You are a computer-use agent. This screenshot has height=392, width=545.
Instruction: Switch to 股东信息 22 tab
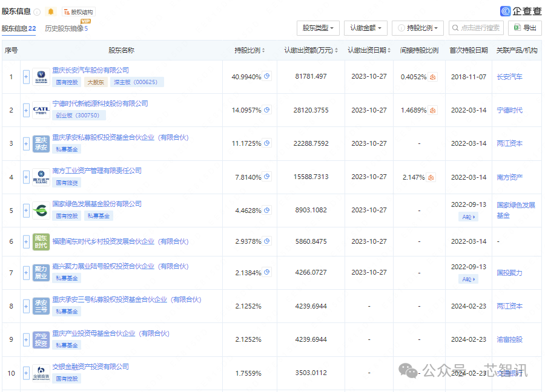19,28
